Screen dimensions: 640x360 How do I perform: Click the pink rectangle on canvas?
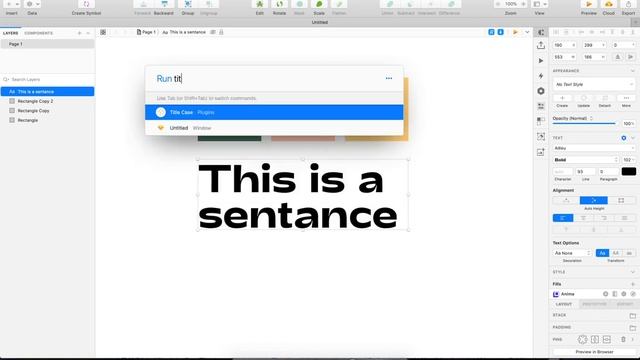pyautogui.click(x=303, y=139)
